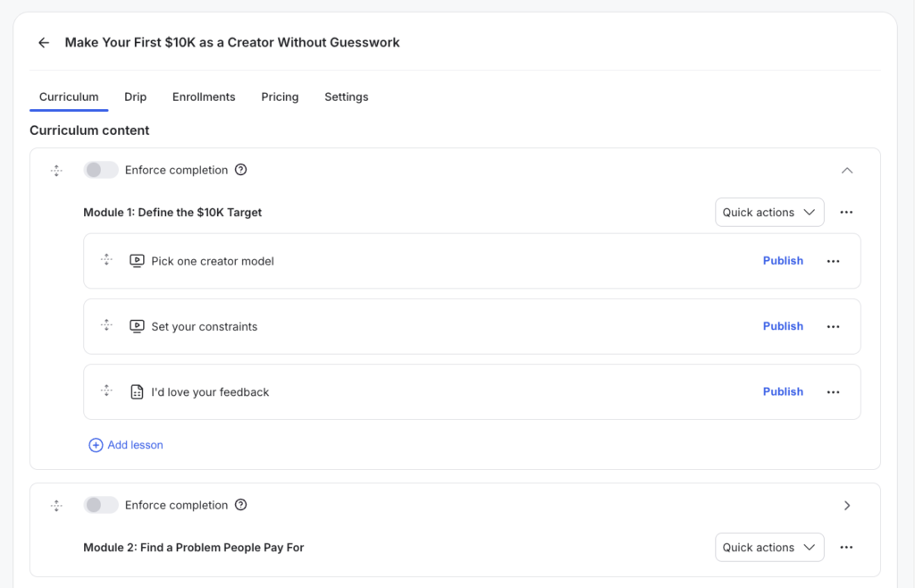Click the help icon beside Module 1 Enforce completion
This screenshot has height=588, width=915.
[241, 169]
